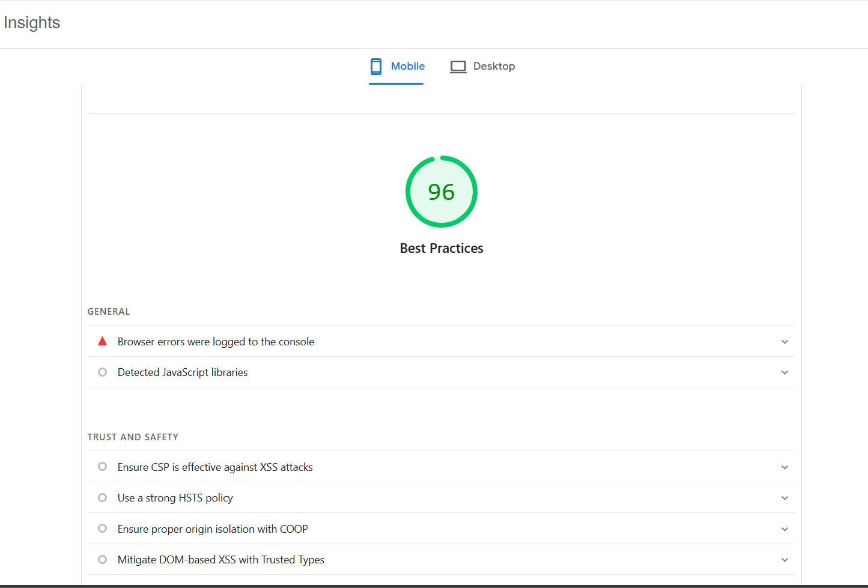
Task: Open 'Ensure proper origin isolation with COOP'
Action: point(441,529)
